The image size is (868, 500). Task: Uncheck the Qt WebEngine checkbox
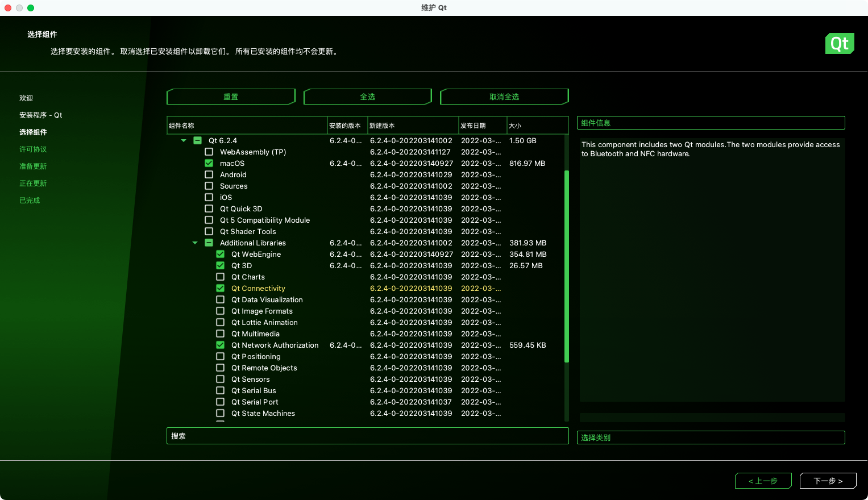click(x=220, y=254)
